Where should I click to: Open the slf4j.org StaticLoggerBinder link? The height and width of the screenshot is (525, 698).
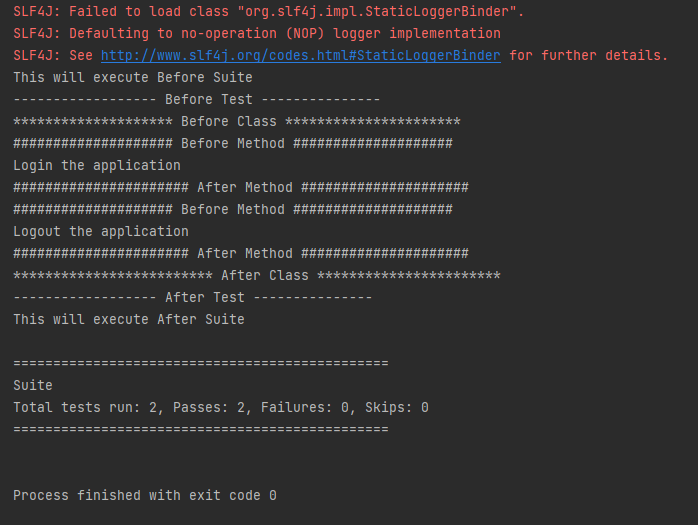click(300, 56)
